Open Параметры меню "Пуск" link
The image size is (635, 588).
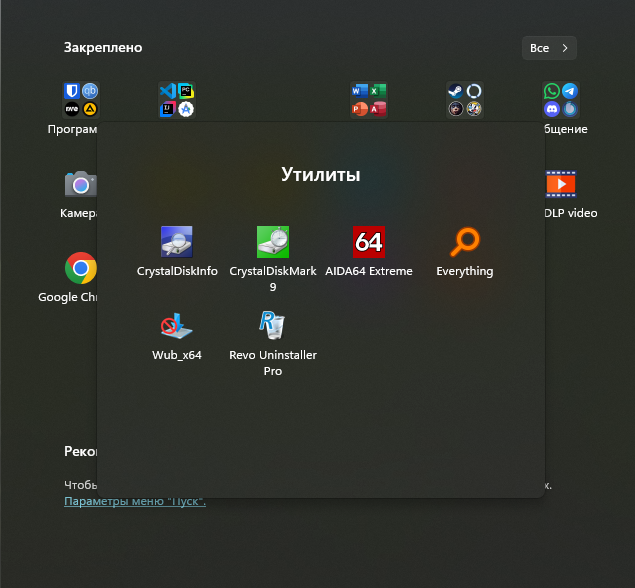[135, 501]
